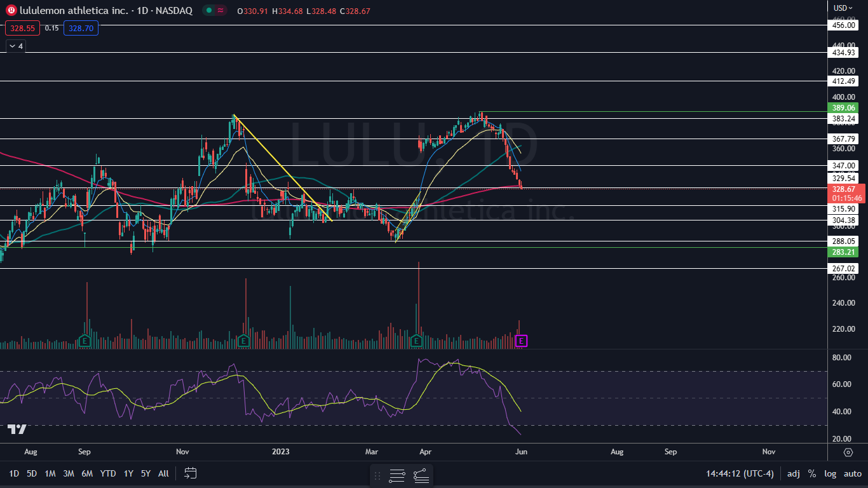Select the All time range
868x488 pixels.
(x=163, y=473)
